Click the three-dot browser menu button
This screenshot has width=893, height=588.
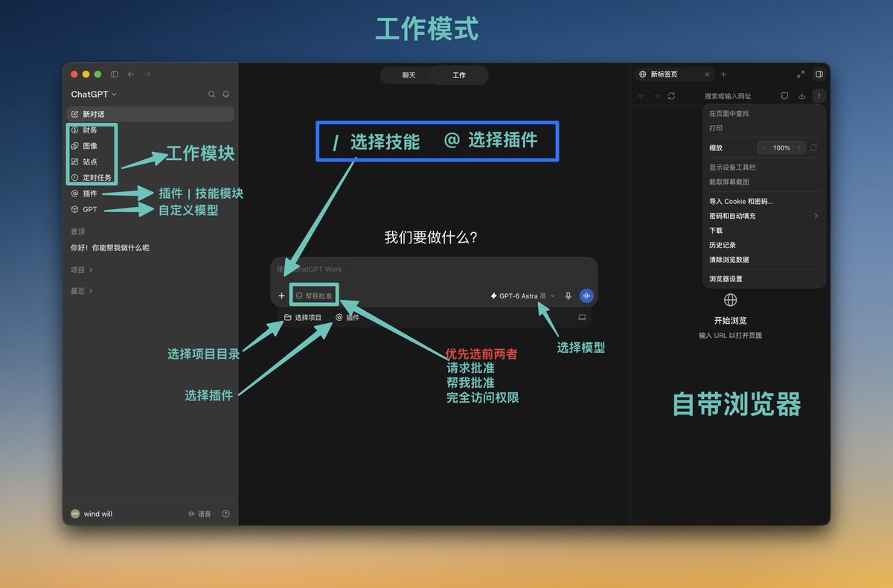[x=819, y=96]
